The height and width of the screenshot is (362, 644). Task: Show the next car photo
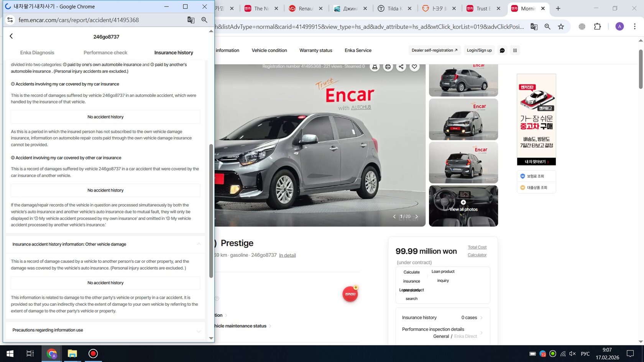[x=417, y=216]
